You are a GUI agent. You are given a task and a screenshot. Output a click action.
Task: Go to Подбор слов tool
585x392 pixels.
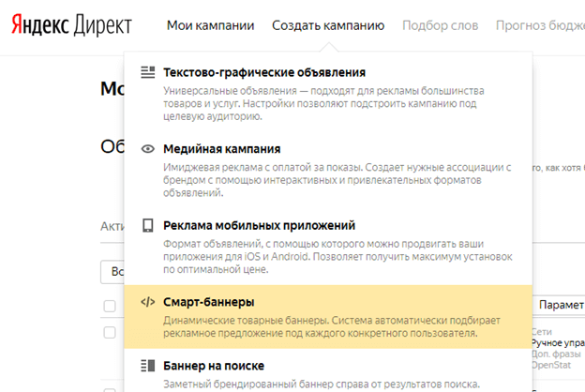coord(441,25)
